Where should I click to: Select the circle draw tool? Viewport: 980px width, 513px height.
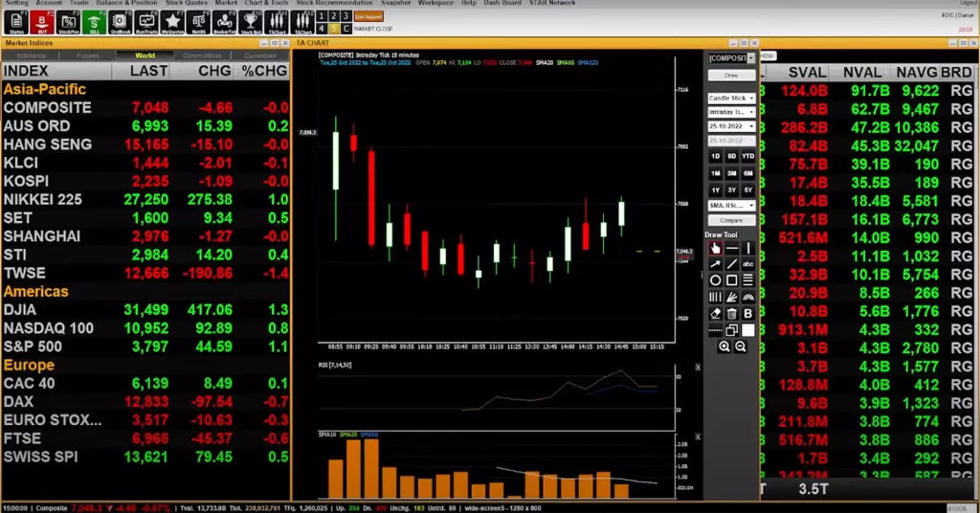click(x=715, y=280)
